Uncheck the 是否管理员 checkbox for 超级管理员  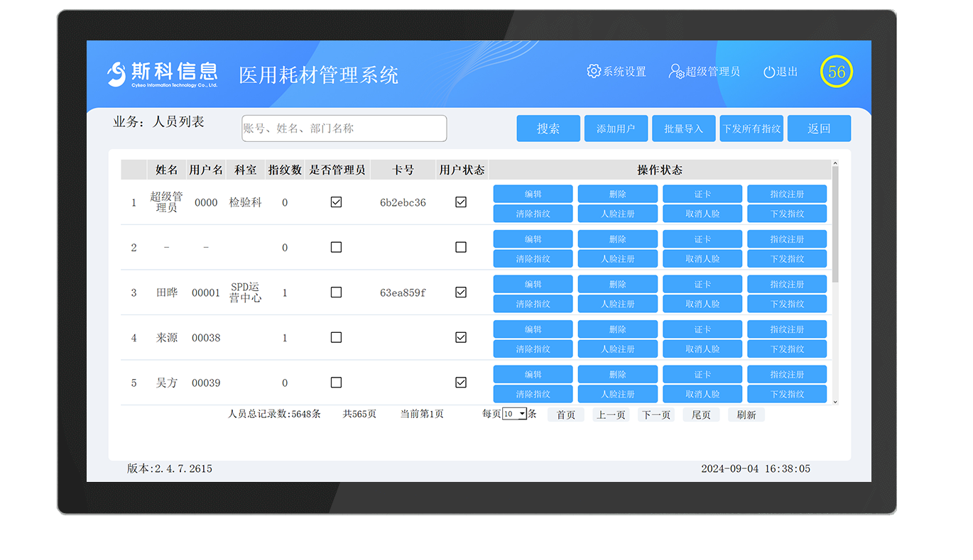pyautogui.click(x=336, y=202)
